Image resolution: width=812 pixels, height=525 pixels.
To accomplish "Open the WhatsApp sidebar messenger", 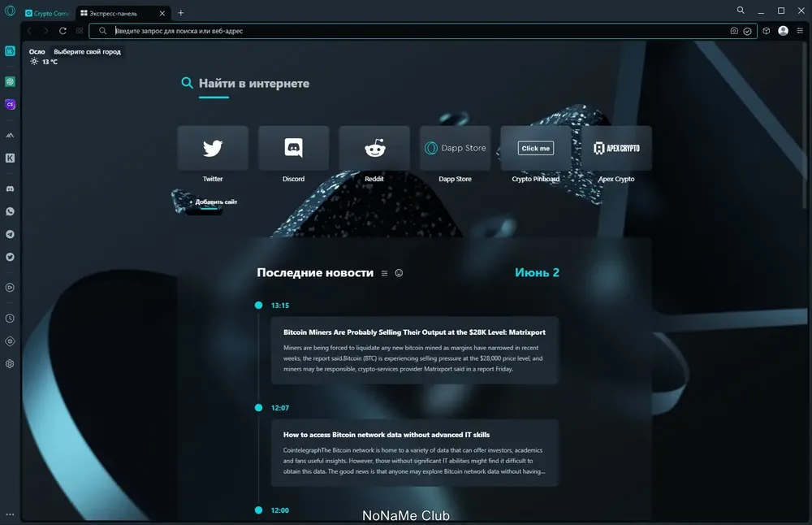I will click(10, 211).
